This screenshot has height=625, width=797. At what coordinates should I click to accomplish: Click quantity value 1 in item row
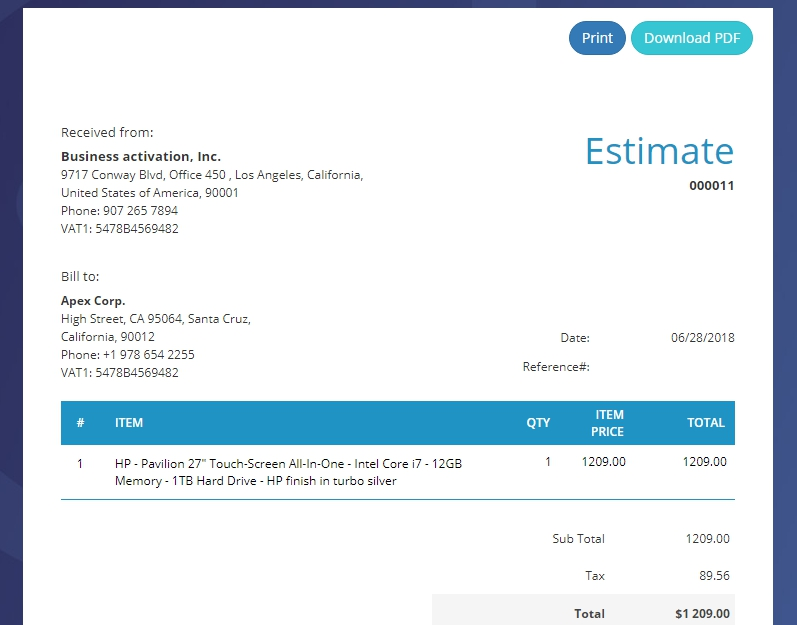[548, 462]
